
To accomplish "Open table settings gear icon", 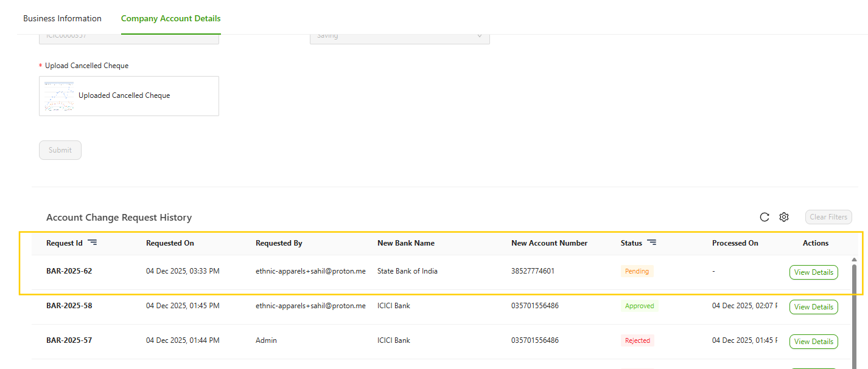I will 784,217.
